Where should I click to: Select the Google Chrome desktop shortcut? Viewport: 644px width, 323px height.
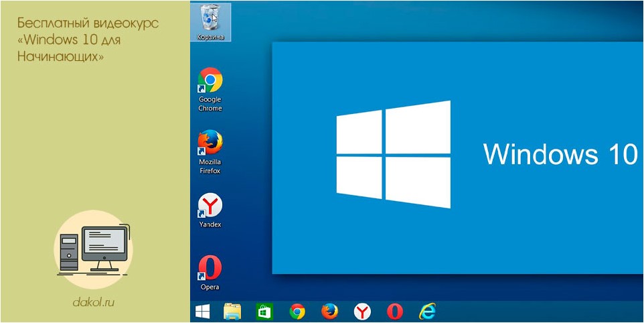(210, 90)
